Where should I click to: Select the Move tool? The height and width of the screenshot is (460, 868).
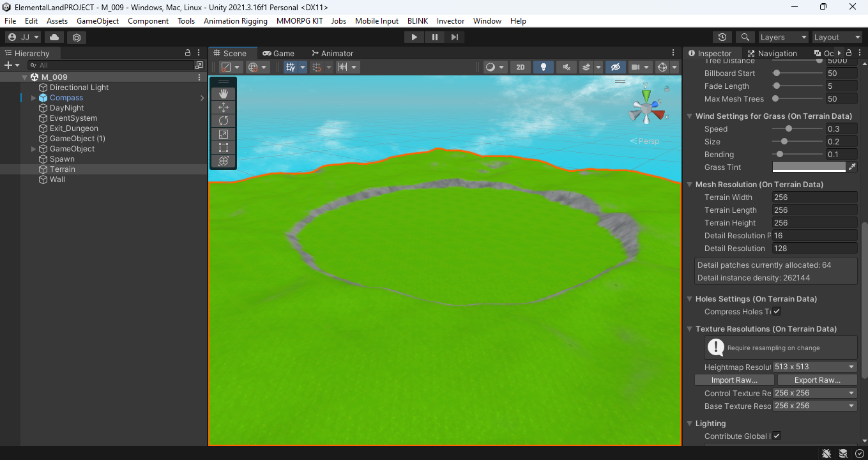click(223, 107)
